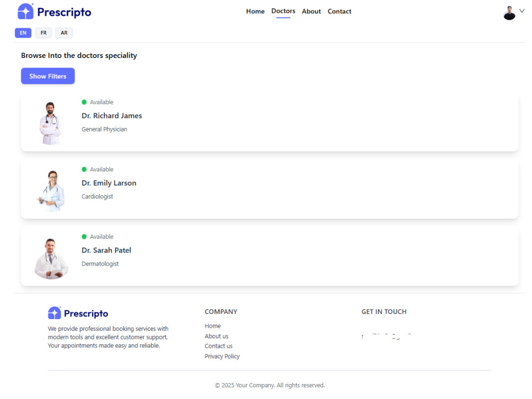Click Available label on Dr. Emily Larson card

point(102,169)
